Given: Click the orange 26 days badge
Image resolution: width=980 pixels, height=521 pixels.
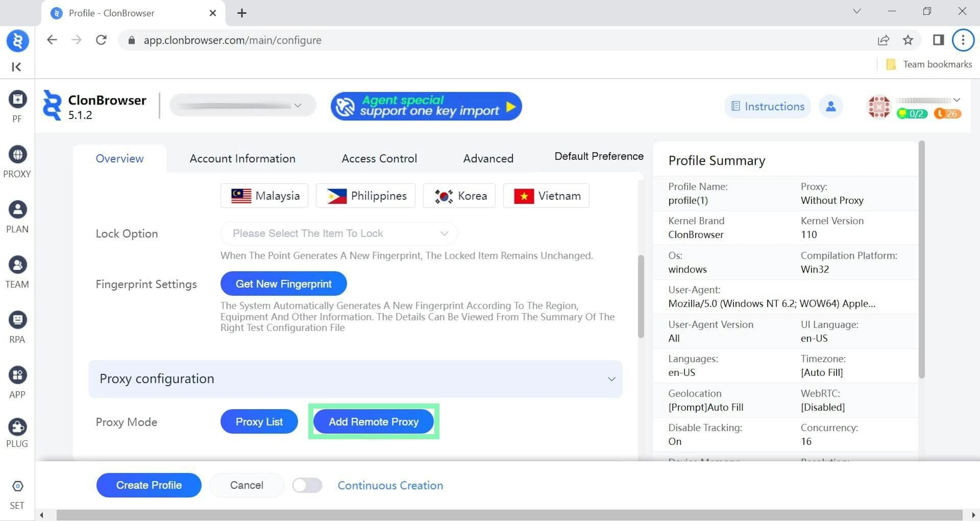Looking at the screenshot, I should (x=947, y=113).
